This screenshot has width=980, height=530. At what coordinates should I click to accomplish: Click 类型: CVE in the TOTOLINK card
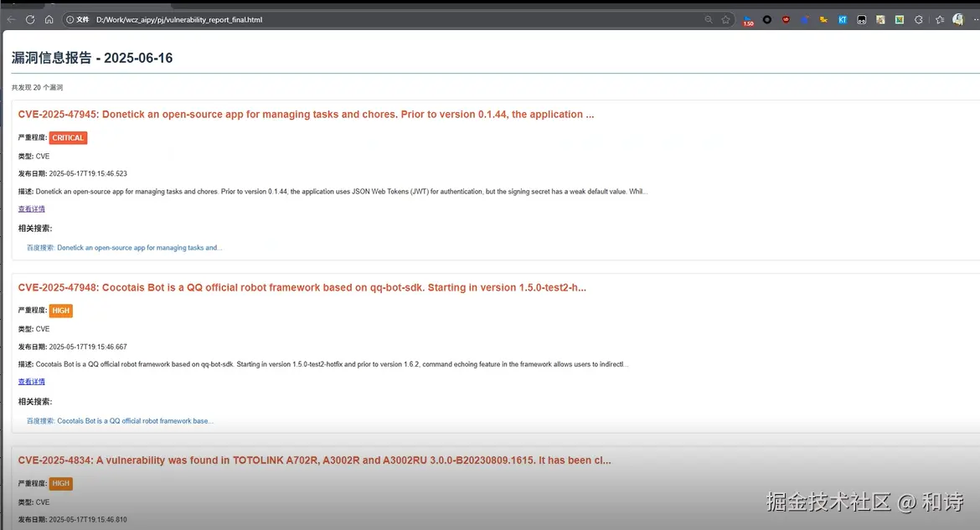coord(34,502)
